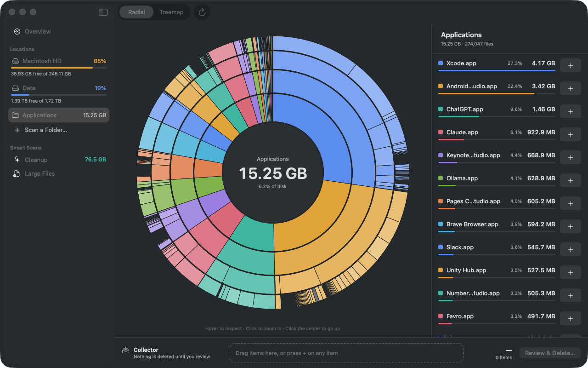Click the Review & Delete button
The width and height of the screenshot is (588, 368).
click(550, 353)
